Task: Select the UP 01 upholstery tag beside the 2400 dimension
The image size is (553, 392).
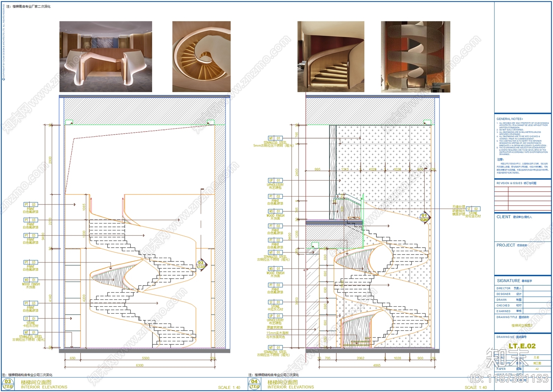Action: [x=275, y=180]
